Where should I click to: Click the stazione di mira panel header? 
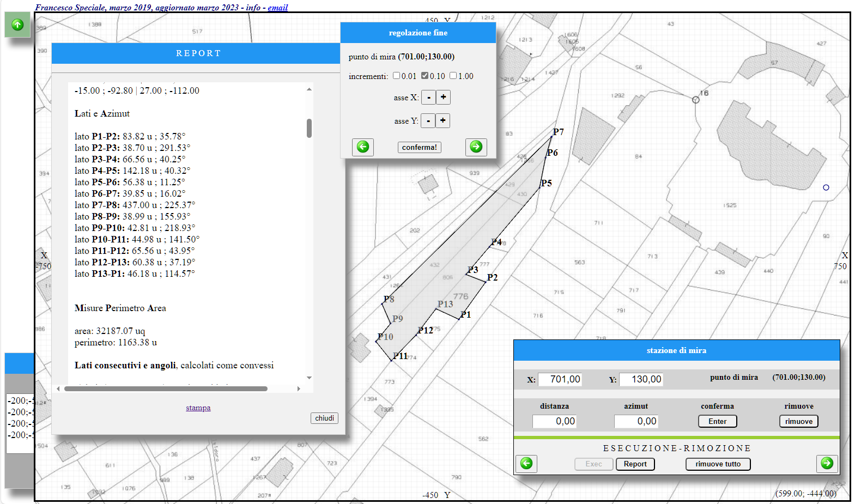pos(676,350)
